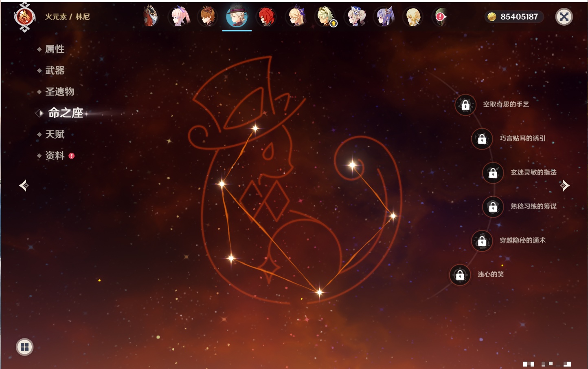Click the Pyro element emblem icon
Viewport: 588px width, 369px height.
tap(24, 17)
